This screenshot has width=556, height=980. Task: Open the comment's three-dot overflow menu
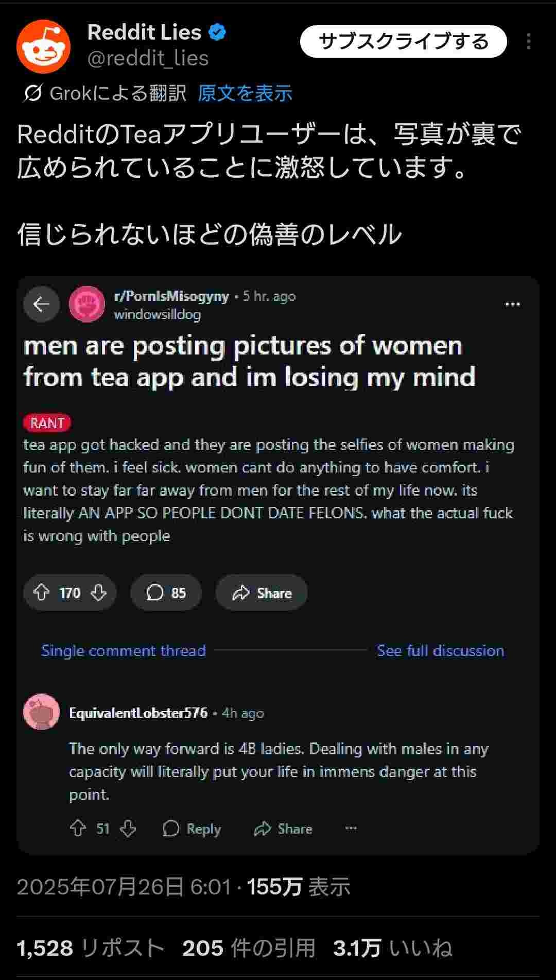[x=351, y=829]
